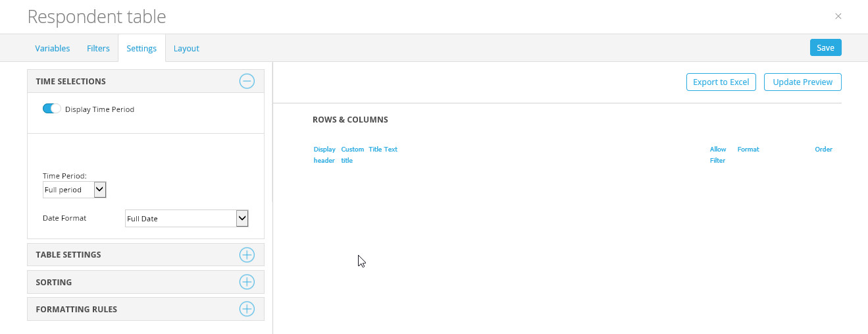868x334 pixels.
Task: Collapse Time Selections with the minus icon
Action: click(246, 82)
